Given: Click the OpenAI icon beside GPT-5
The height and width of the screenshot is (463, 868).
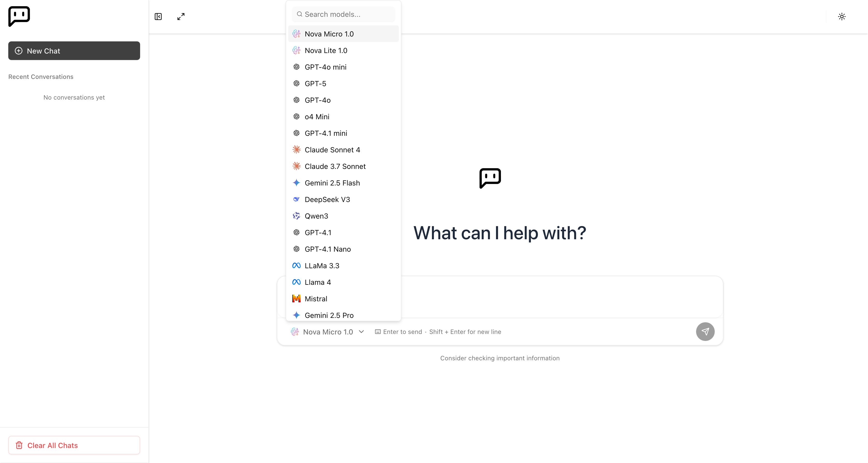Looking at the screenshot, I should pyautogui.click(x=296, y=83).
